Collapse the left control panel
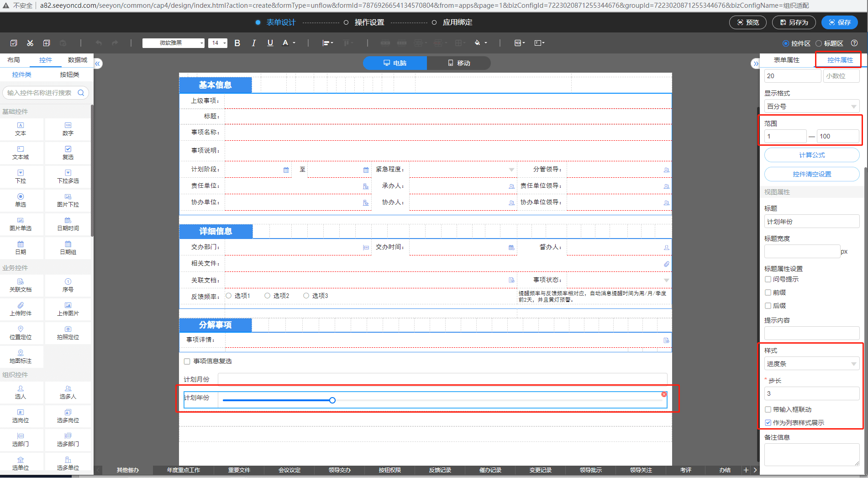 [97, 64]
